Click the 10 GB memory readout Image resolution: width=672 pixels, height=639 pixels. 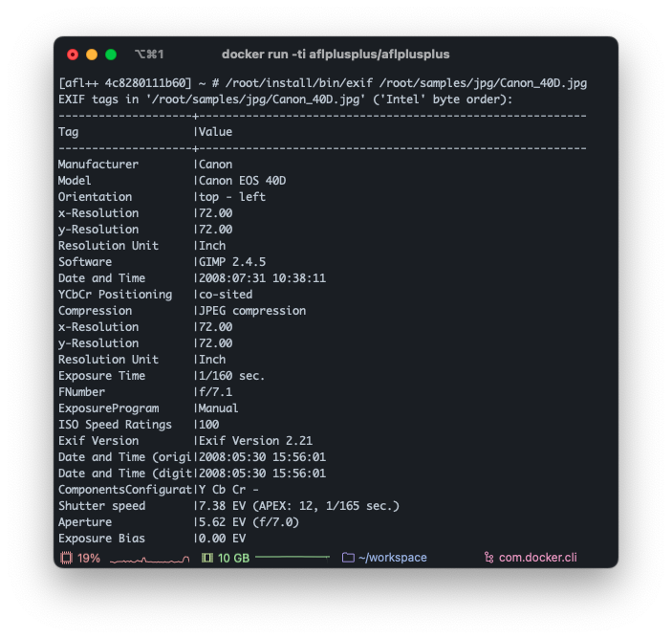tap(233, 558)
